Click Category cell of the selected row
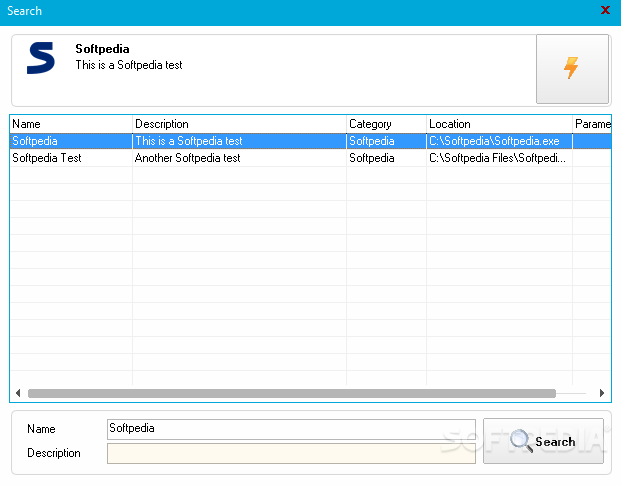Image resolution: width=621 pixels, height=486 pixels. click(x=387, y=141)
